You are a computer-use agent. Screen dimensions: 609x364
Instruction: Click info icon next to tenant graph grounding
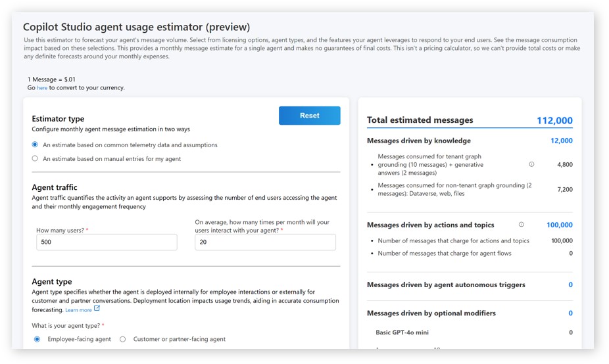[531, 164]
